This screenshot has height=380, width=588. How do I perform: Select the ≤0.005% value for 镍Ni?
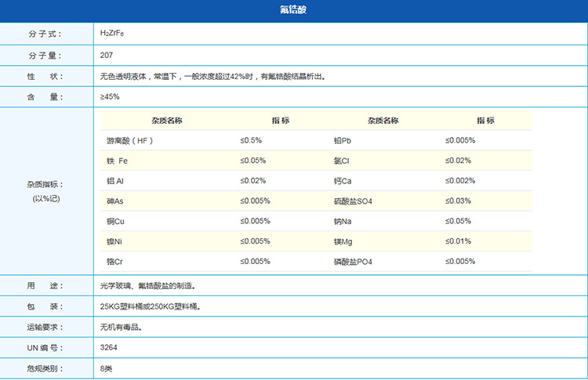(x=256, y=242)
